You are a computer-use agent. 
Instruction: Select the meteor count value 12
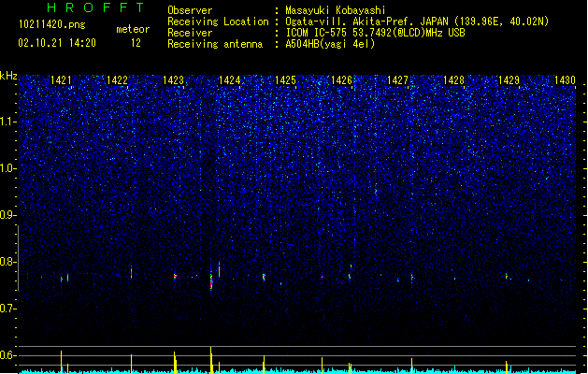point(136,43)
